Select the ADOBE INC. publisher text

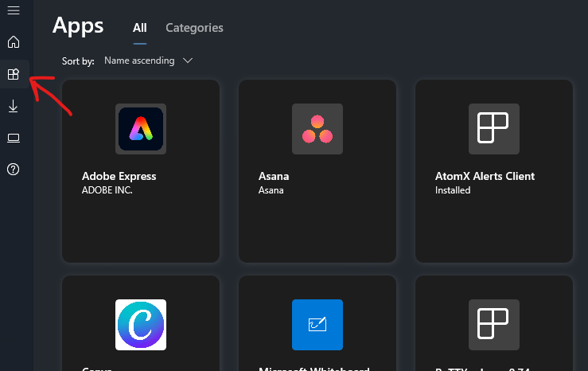tap(107, 190)
